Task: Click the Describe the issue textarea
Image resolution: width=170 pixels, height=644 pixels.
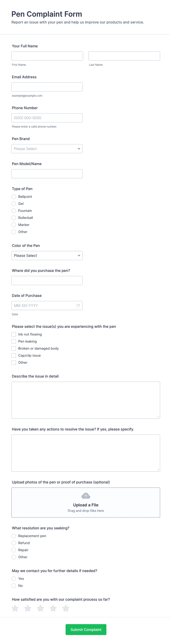Action: coord(86,400)
